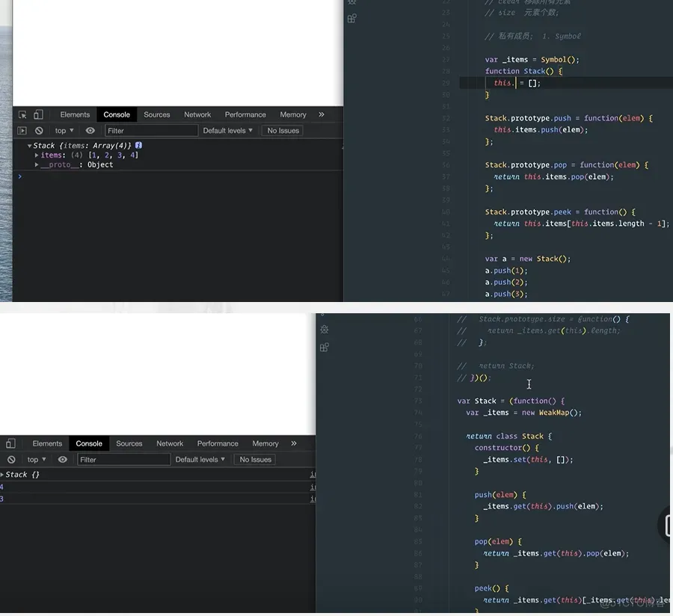Image resolution: width=673 pixels, height=616 pixels.
Task: Show the console sidebar panel icon
Action: (22, 130)
